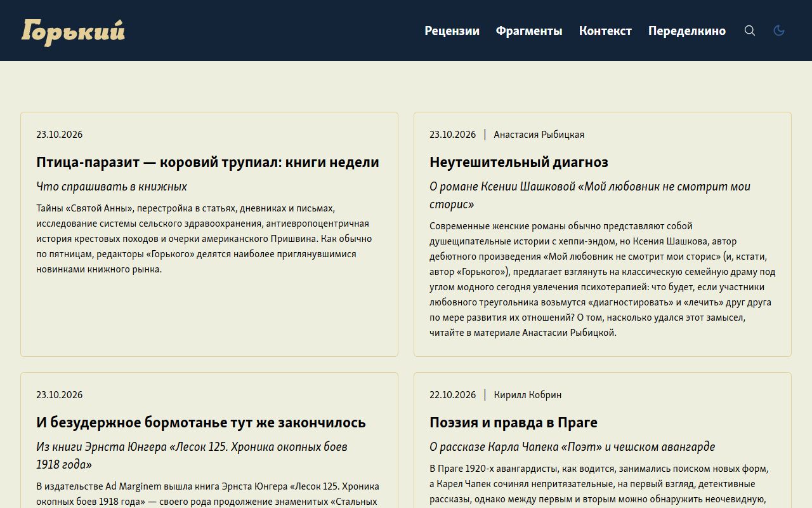Toggle dark mode moon icon

pos(779,30)
